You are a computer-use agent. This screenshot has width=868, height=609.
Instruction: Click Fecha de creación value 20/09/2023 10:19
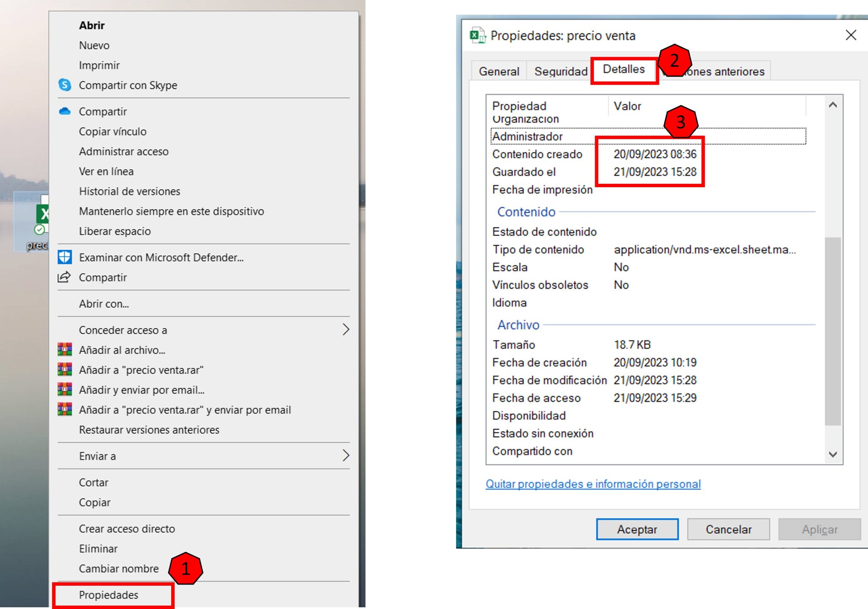coord(655,363)
